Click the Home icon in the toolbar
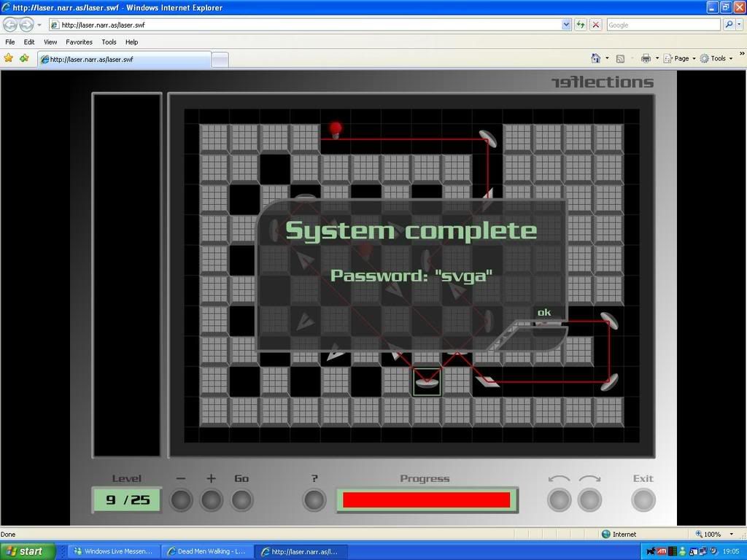Image resolution: width=747 pixels, height=560 pixels. (x=595, y=58)
